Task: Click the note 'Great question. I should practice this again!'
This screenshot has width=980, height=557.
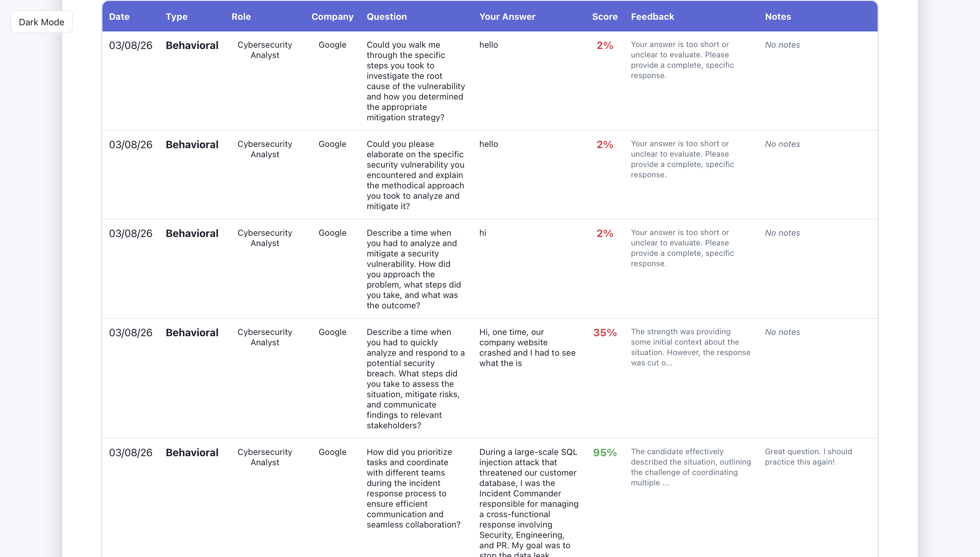Action: coord(808,457)
